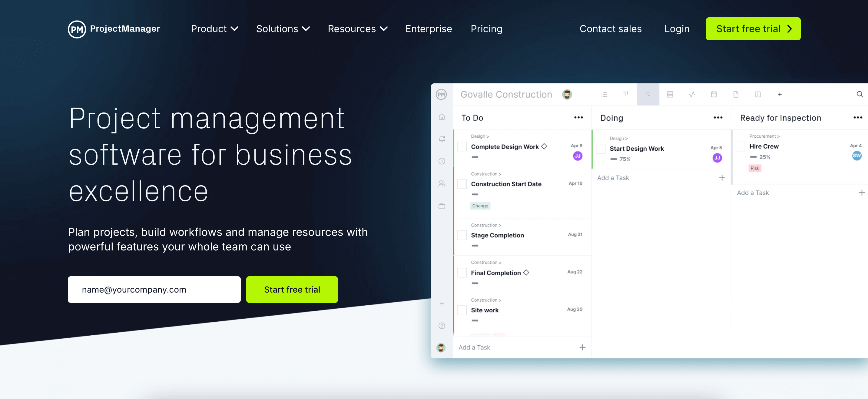The image size is (868, 399).
Task: Check the Hire Crew checkbox
Action: click(x=740, y=146)
